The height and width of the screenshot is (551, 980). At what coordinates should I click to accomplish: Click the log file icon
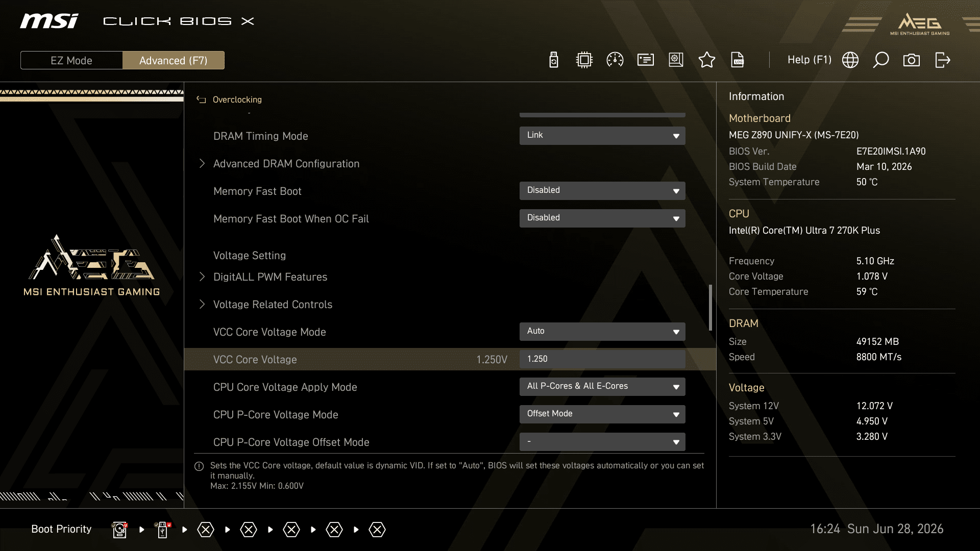(738, 60)
